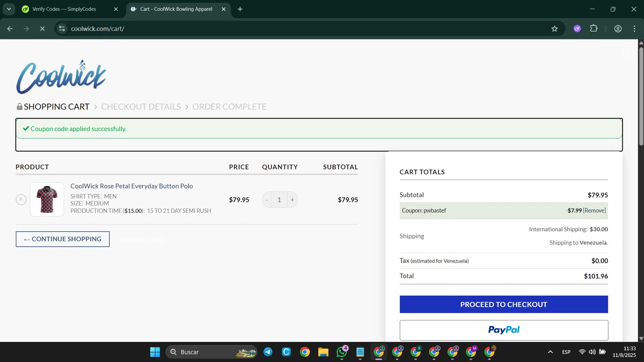This screenshot has width=644, height=362.
Task: Open the tab search dropdown
Action: 9,9
